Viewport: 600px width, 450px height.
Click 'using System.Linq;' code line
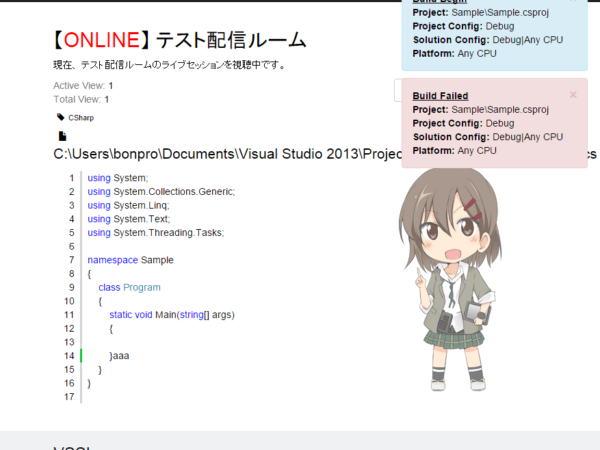tap(128, 205)
